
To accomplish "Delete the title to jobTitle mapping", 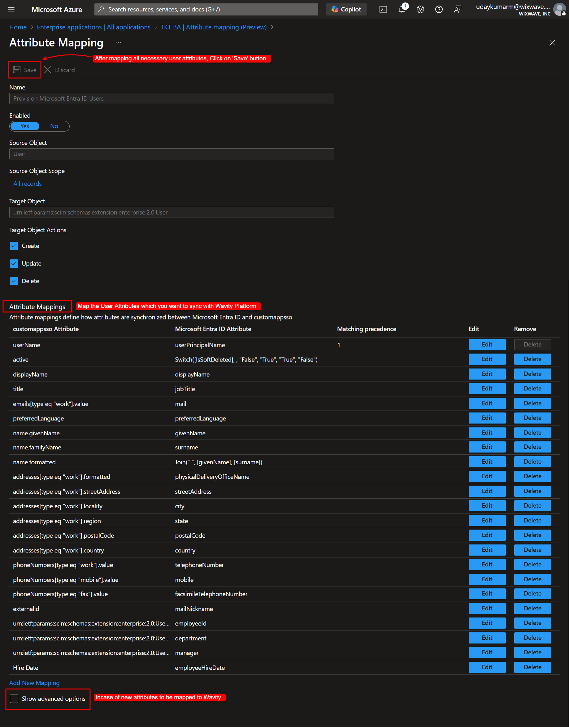I will [x=532, y=389].
